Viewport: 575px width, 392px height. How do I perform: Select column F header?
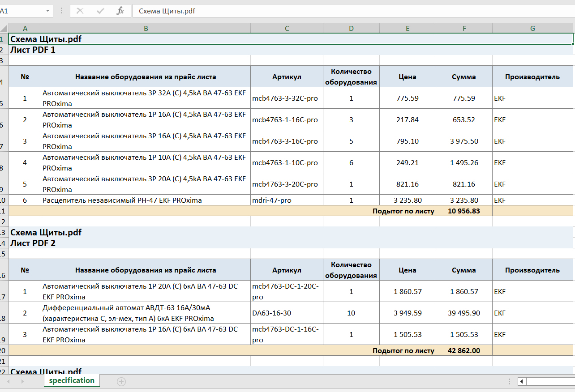(464, 28)
